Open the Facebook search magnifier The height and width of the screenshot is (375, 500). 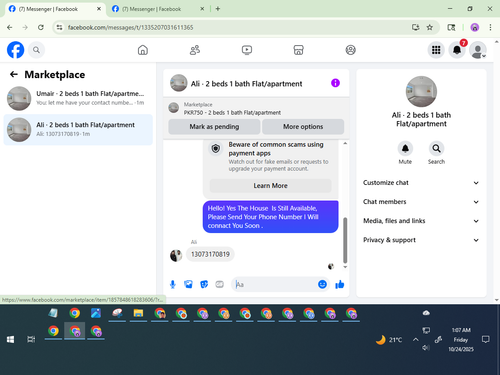(36, 50)
